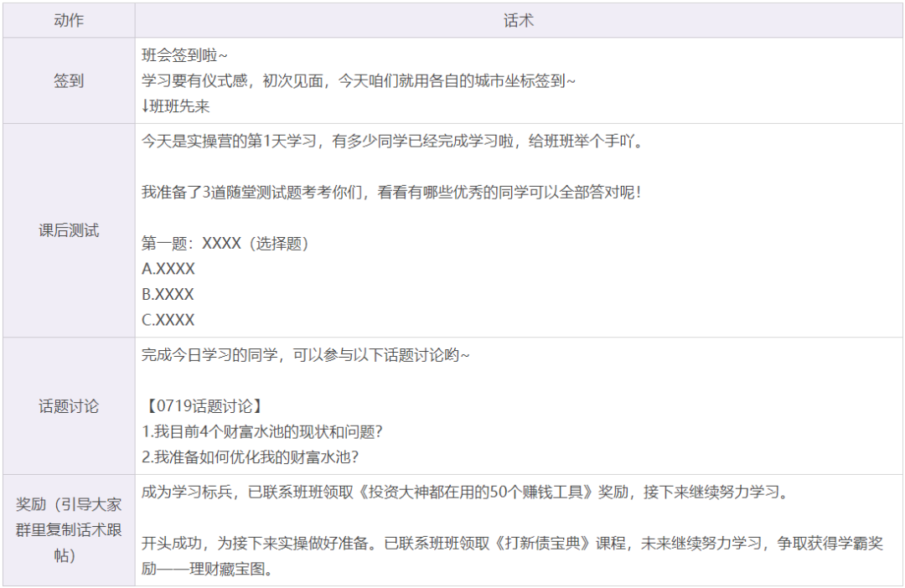Click the 话术 column header
The height and width of the screenshot is (588, 905).
coord(519,21)
